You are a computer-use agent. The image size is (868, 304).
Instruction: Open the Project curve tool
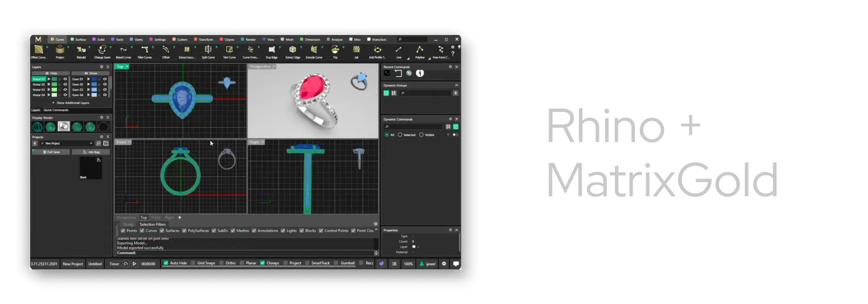tap(60, 52)
